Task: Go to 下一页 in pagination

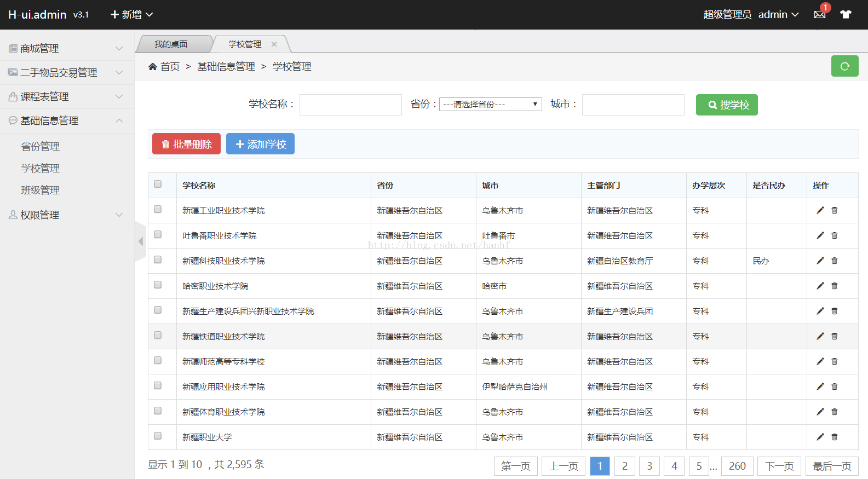Action: click(779, 466)
